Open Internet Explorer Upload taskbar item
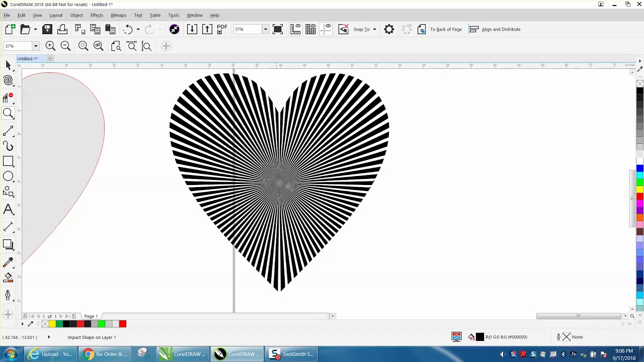 click(51, 354)
